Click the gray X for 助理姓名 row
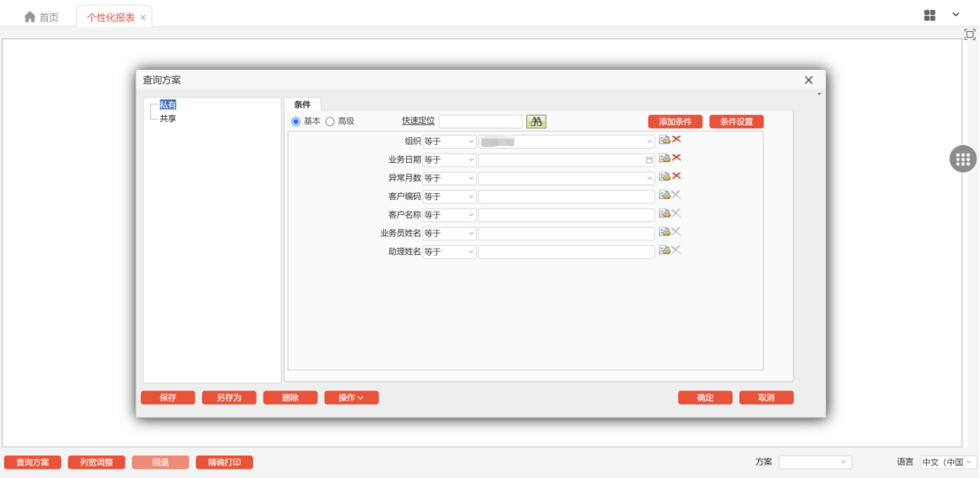 pyautogui.click(x=677, y=250)
